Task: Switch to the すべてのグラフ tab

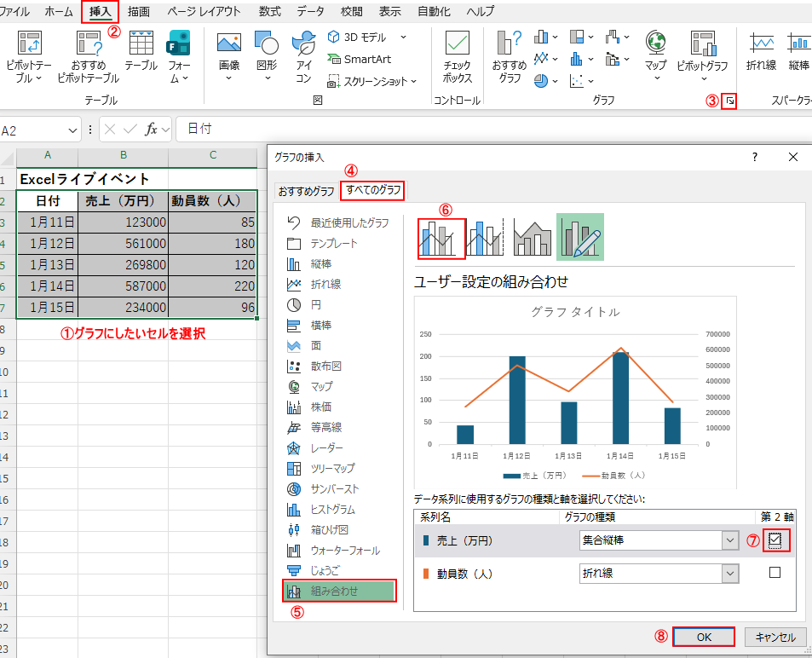Action: pyautogui.click(x=373, y=190)
